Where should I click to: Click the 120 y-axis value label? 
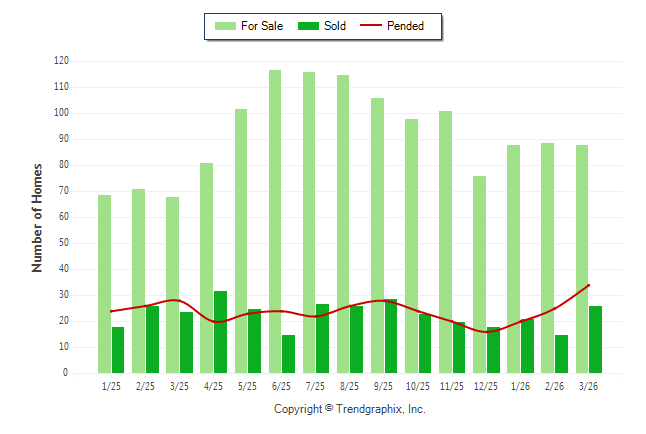pyautogui.click(x=61, y=61)
